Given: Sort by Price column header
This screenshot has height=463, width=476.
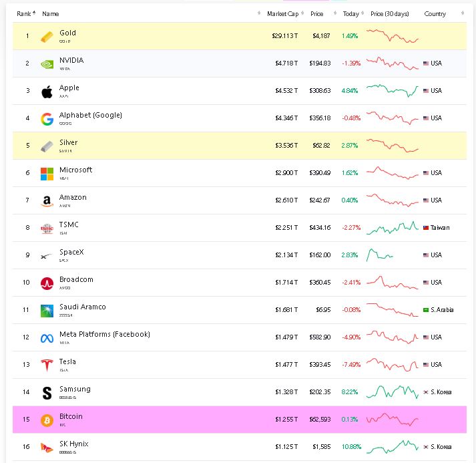Looking at the screenshot, I should pos(316,13).
